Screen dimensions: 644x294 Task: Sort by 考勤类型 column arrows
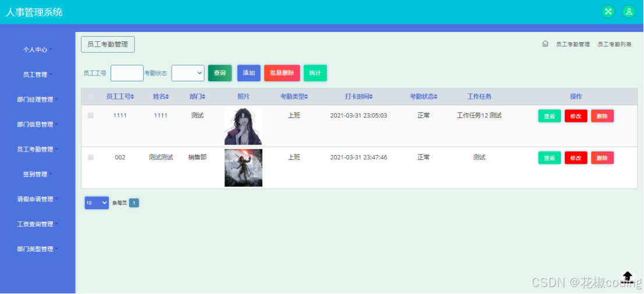coord(307,97)
